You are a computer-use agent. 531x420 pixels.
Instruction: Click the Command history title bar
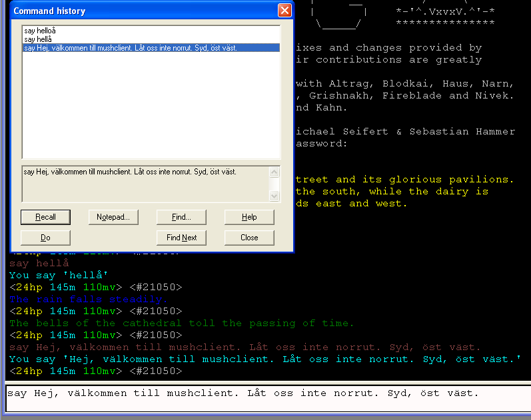point(144,11)
